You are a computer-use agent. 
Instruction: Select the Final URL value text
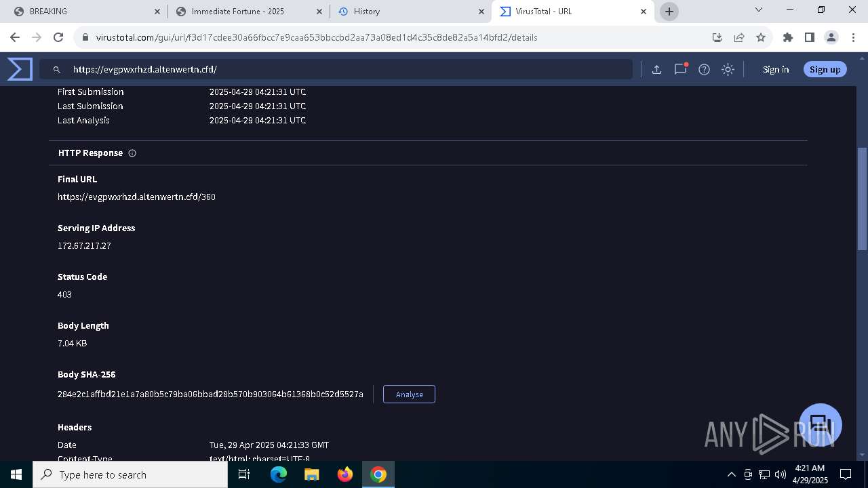(136, 197)
